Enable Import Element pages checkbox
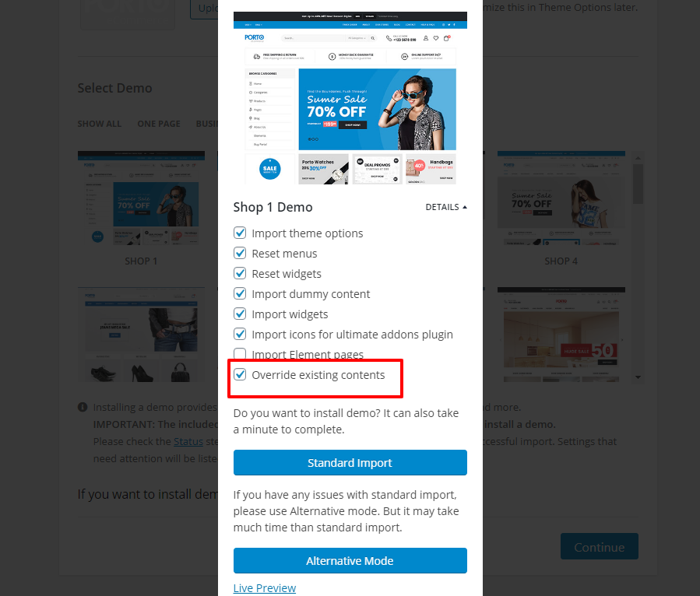 (x=240, y=354)
